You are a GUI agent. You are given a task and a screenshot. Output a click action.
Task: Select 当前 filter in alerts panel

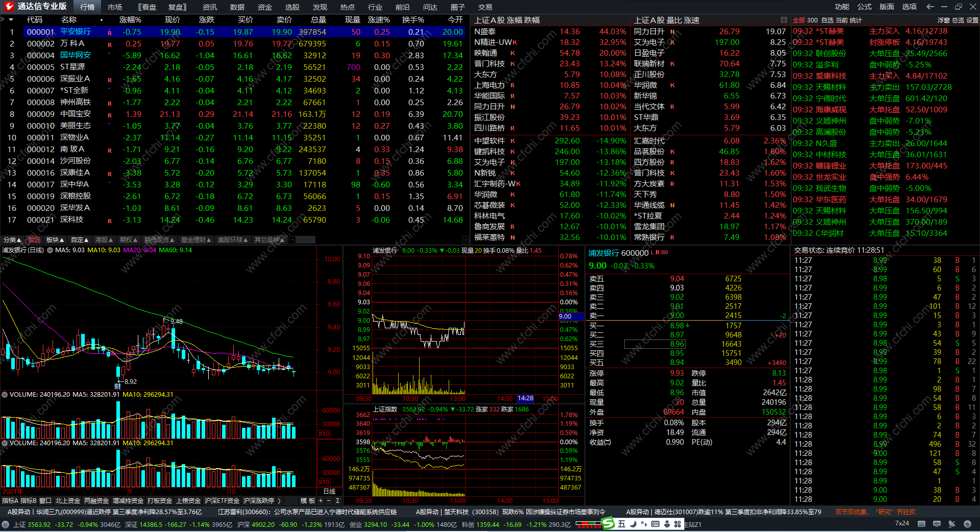(841, 20)
